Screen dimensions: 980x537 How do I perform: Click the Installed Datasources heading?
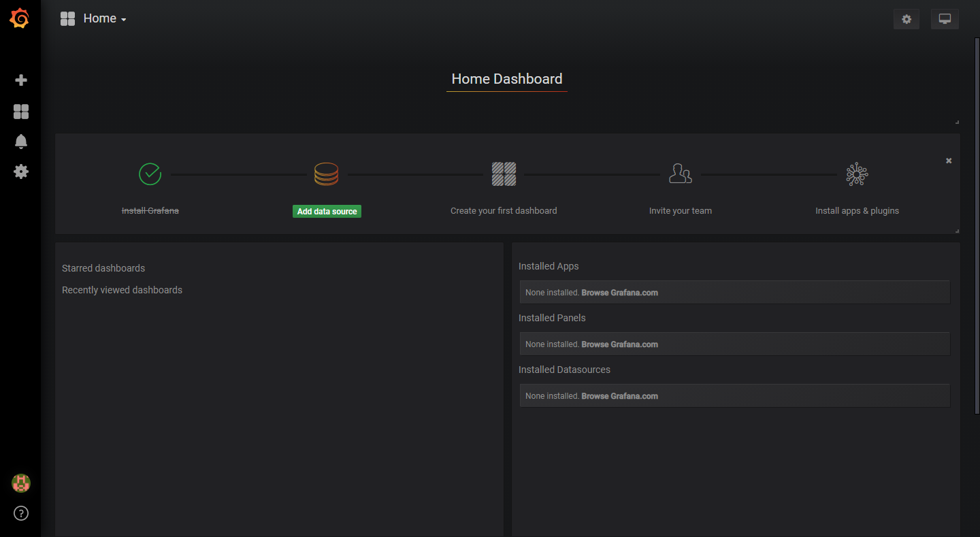tap(564, 370)
